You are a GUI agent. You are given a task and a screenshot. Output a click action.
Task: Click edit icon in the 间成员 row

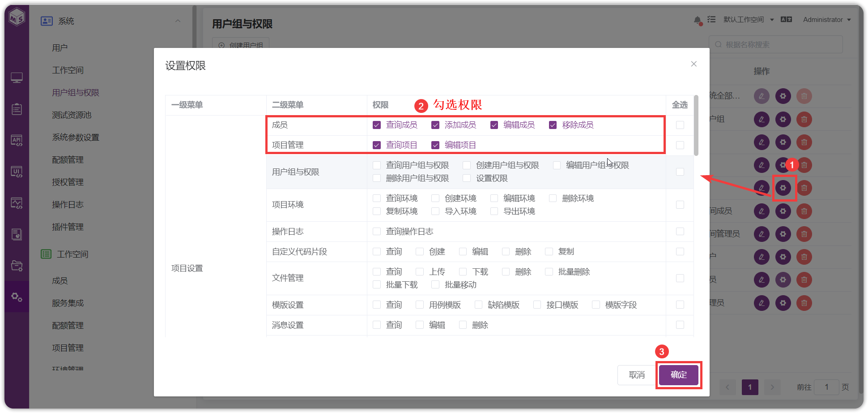pyautogui.click(x=762, y=211)
